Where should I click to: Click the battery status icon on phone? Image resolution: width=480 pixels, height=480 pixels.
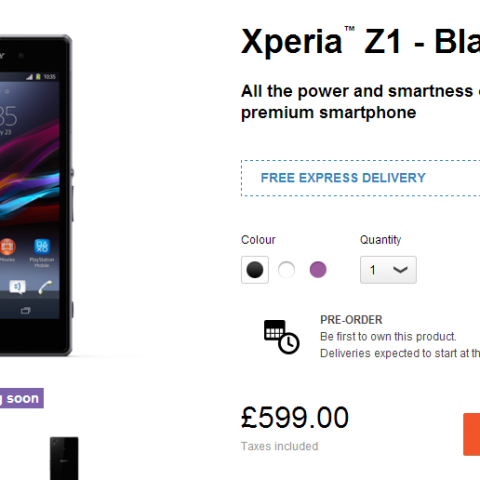(x=38, y=77)
